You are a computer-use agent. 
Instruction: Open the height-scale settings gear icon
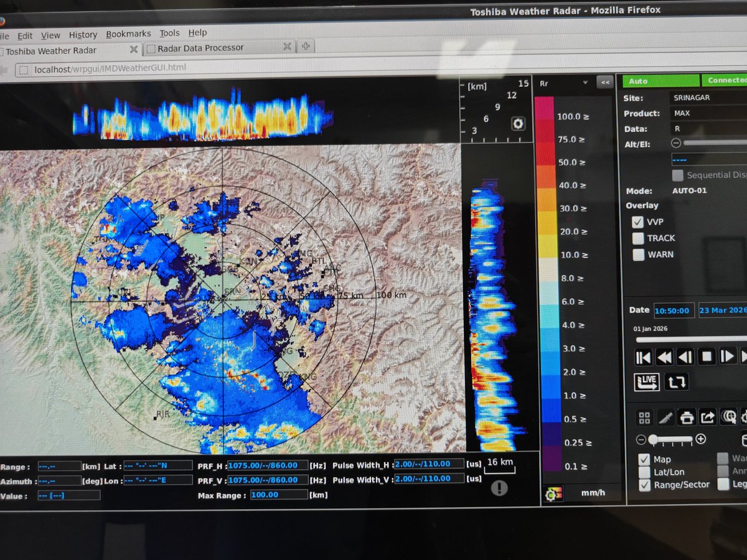point(518,123)
